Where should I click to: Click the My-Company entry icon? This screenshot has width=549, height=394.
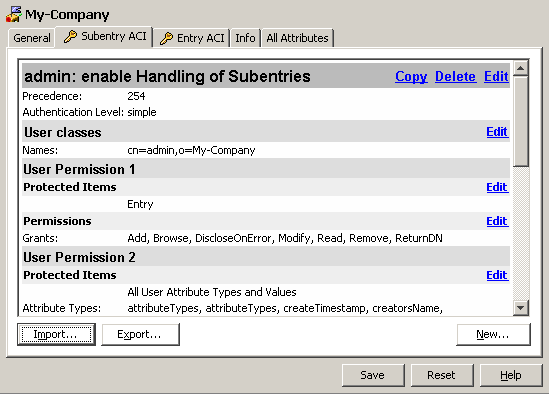[14, 14]
